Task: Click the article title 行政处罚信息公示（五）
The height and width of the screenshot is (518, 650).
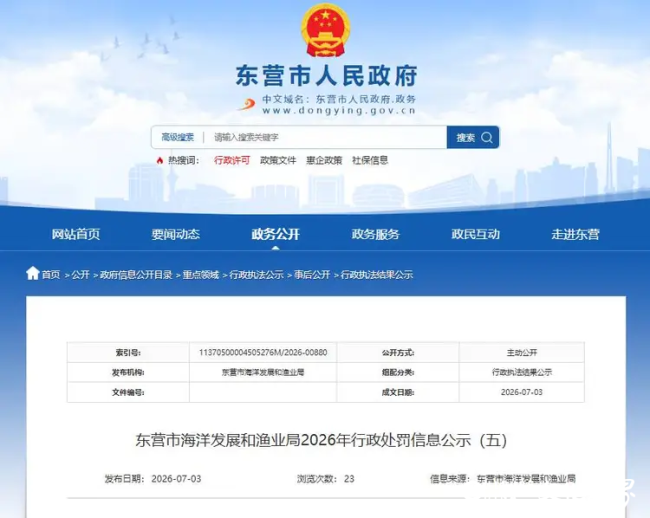Action: tap(321, 440)
